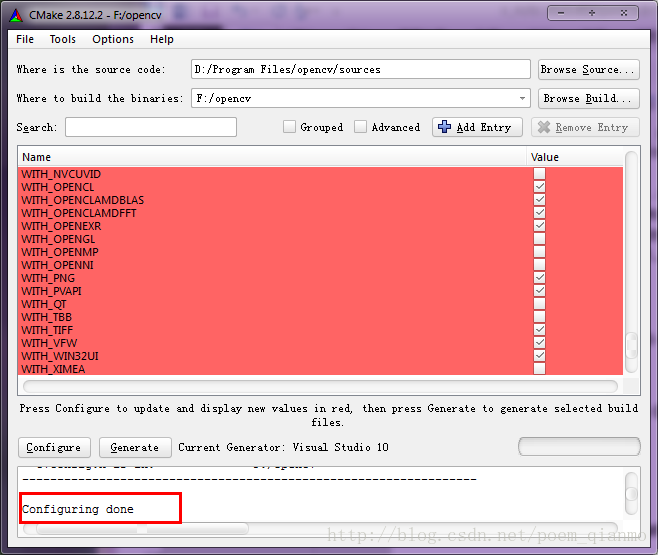The image size is (658, 555).
Task: Check the WITH_TBB value box
Action: [x=539, y=317]
